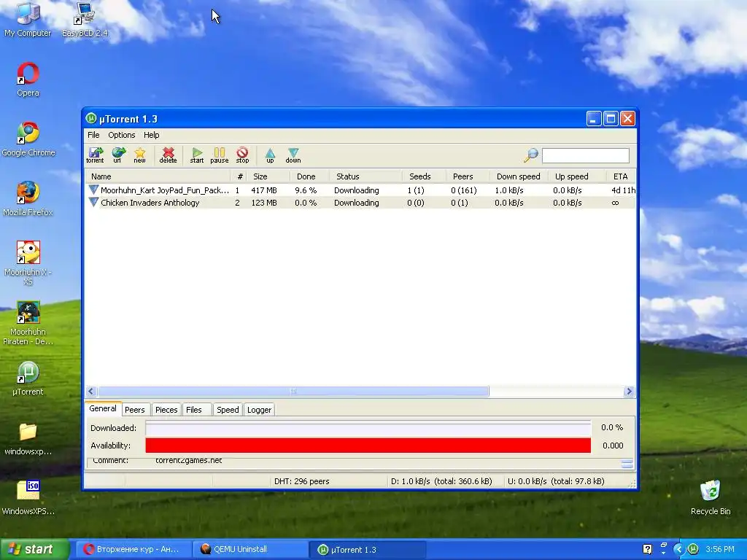The image size is (747, 560).
Task: Select the Moorhuhn X - XS desktop shortcut
Action: point(28,263)
